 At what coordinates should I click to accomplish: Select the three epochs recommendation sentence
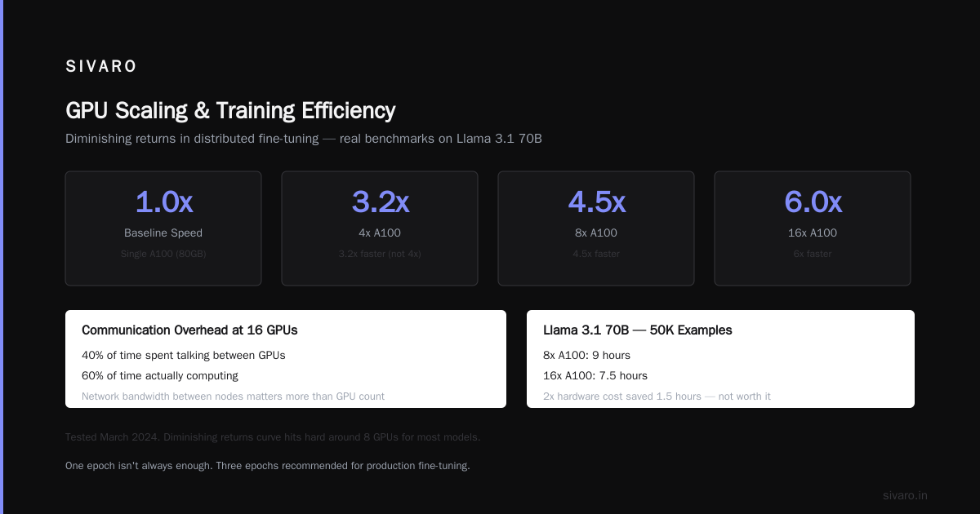click(268, 466)
